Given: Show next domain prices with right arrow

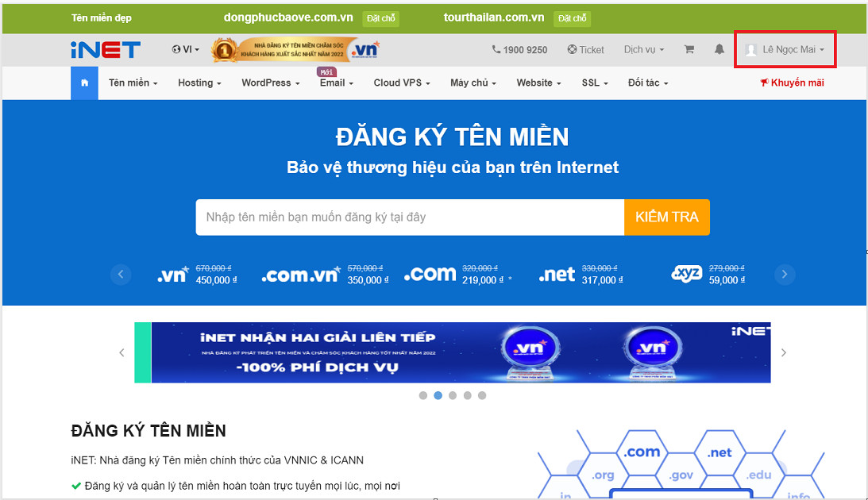Looking at the screenshot, I should (785, 275).
